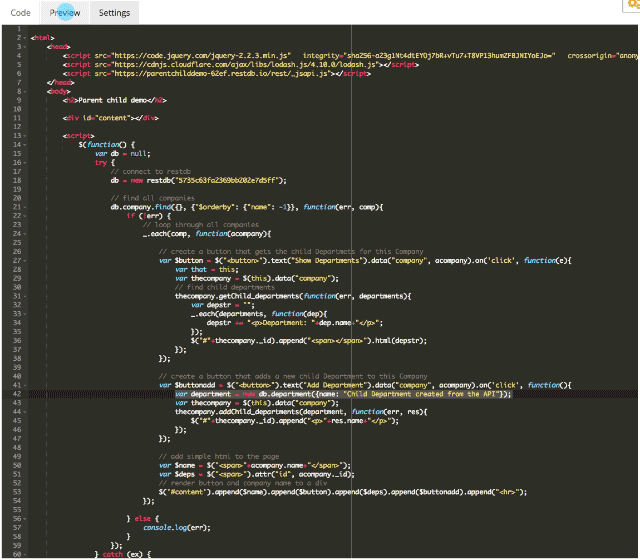Viewport: 640px width, 560px height.
Task: Click the console.log(err) statement
Action: tap(177, 528)
